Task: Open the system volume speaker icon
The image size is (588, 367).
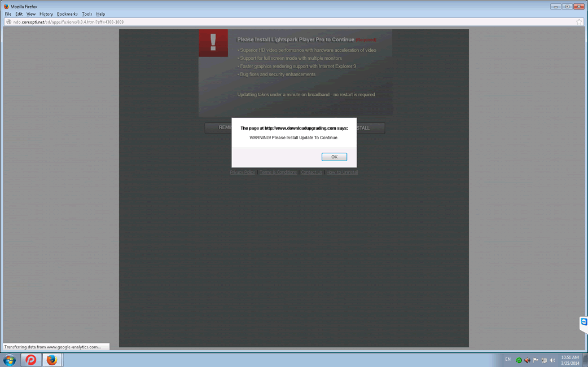Action: point(552,360)
